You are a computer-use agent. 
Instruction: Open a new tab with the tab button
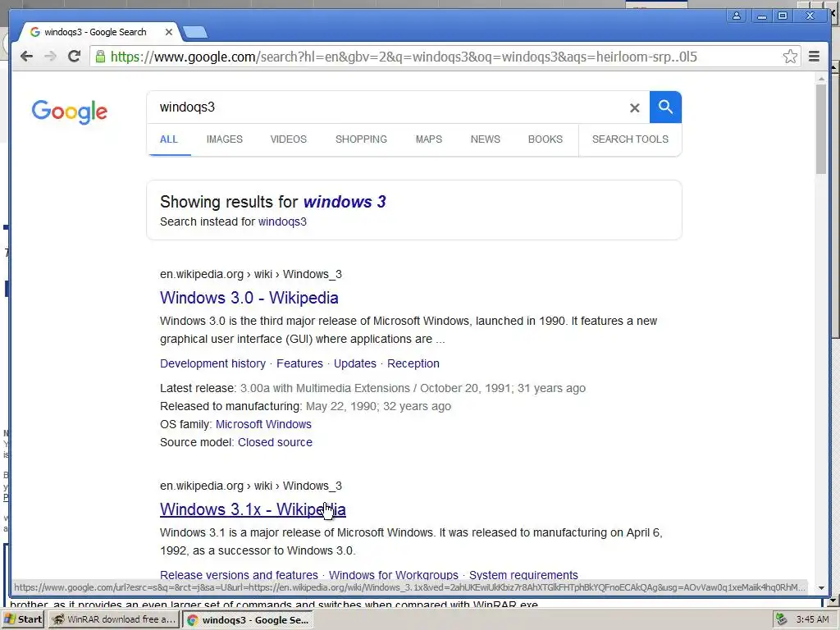click(x=195, y=33)
